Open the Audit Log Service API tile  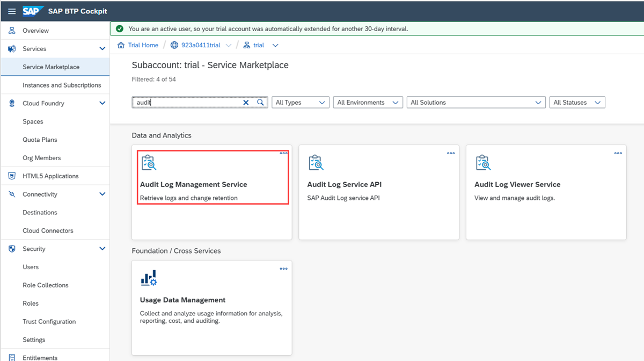point(379,192)
